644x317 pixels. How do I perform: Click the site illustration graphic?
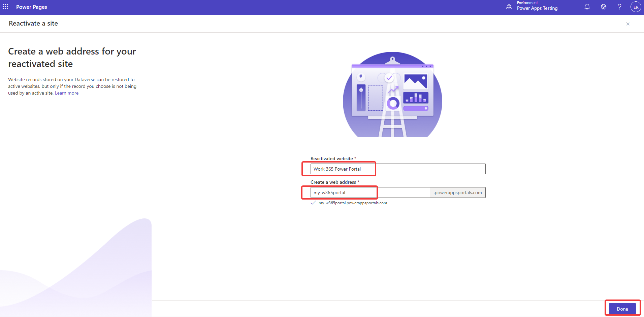[x=392, y=95]
